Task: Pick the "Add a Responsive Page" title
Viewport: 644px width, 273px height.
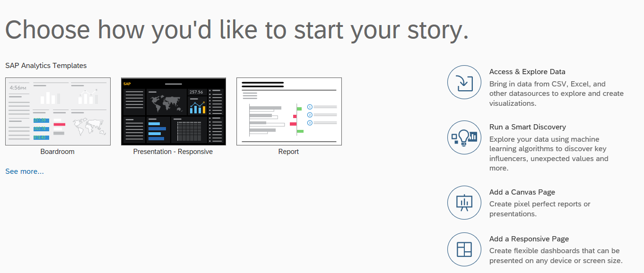Action: [x=529, y=239]
